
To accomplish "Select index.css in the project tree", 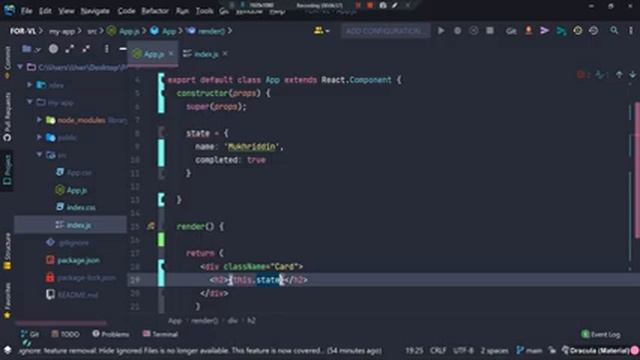I will pyautogui.click(x=76, y=207).
